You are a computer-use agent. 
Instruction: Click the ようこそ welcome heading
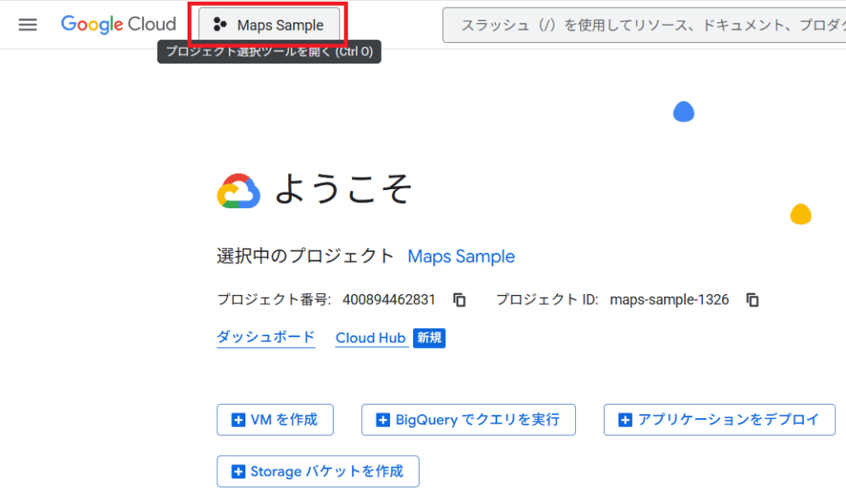point(343,189)
